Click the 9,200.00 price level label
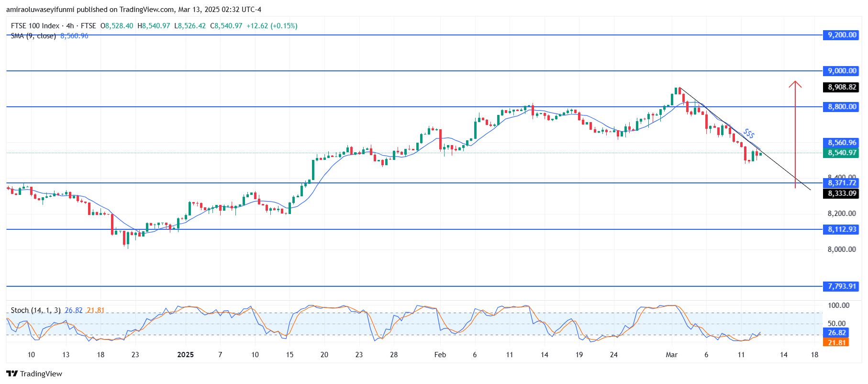The width and height of the screenshot is (868, 384). click(x=842, y=35)
